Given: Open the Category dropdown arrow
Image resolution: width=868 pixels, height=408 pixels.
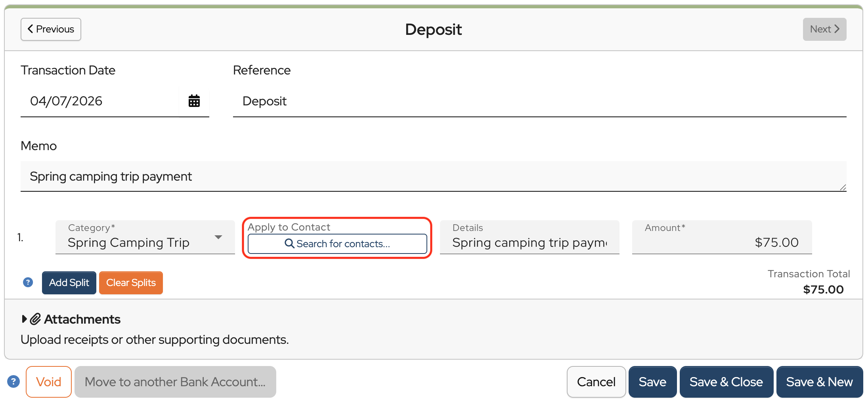Looking at the screenshot, I should pyautogui.click(x=218, y=237).
